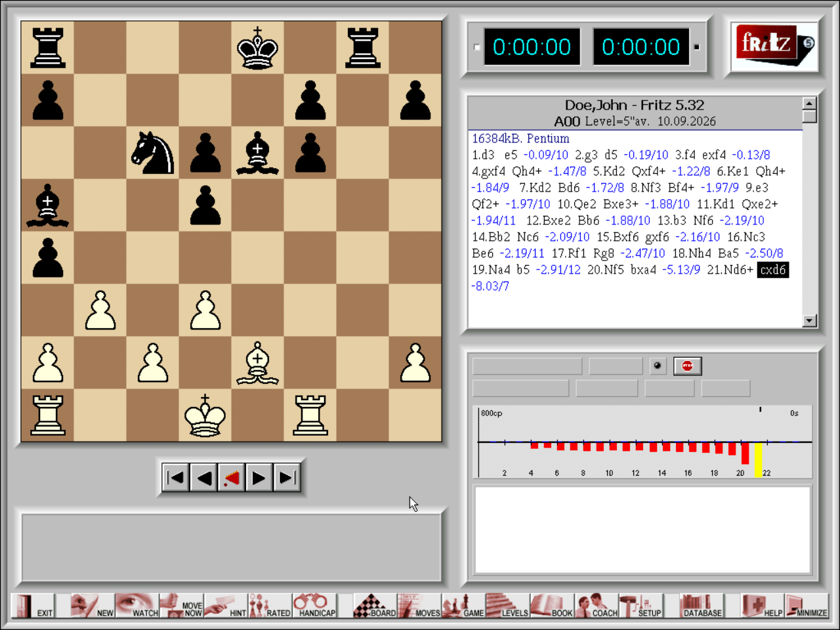Select the black knight on c6
This screenshot has height=630, width=840.
[153, 153]
